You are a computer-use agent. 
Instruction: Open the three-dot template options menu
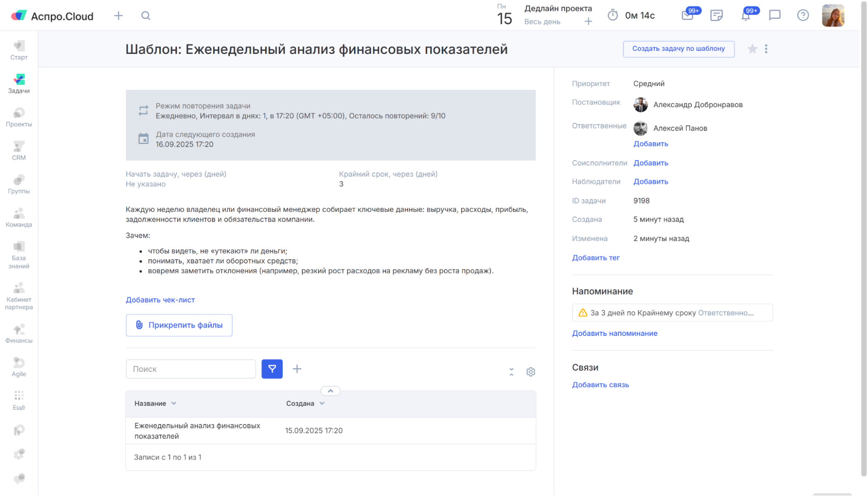coord(766,49)
